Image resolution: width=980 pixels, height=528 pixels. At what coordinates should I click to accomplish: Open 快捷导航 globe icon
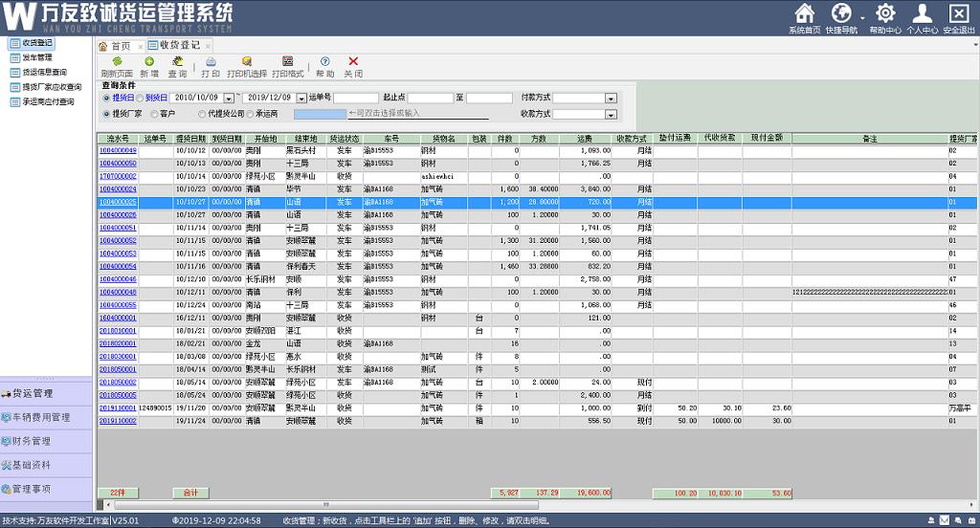click(841, 13)
